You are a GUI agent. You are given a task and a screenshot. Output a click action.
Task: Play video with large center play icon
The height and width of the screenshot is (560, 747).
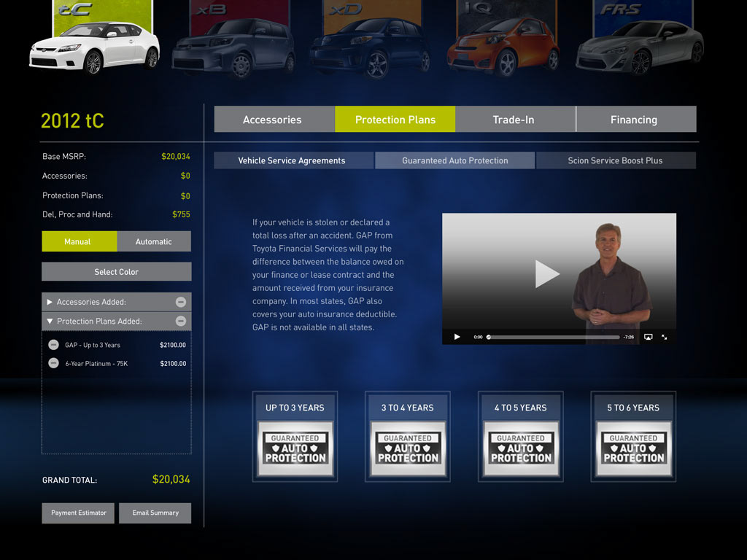click(547, 274)
